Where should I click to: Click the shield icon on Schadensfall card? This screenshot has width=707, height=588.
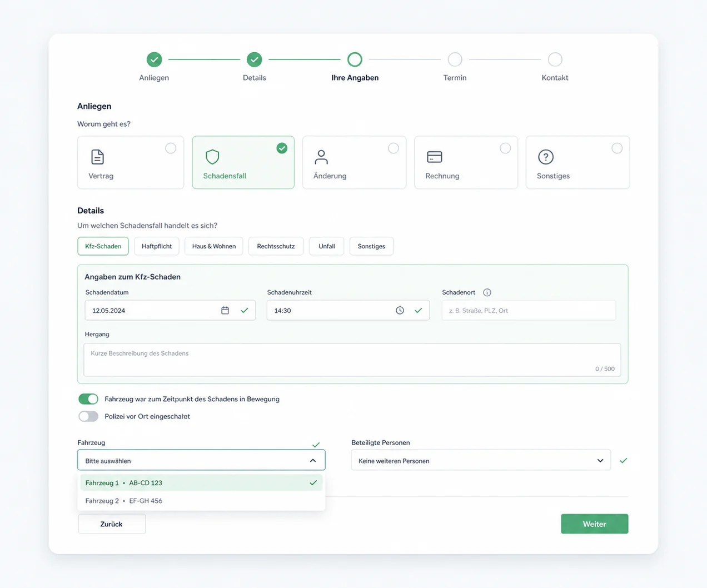click(212, 157)
